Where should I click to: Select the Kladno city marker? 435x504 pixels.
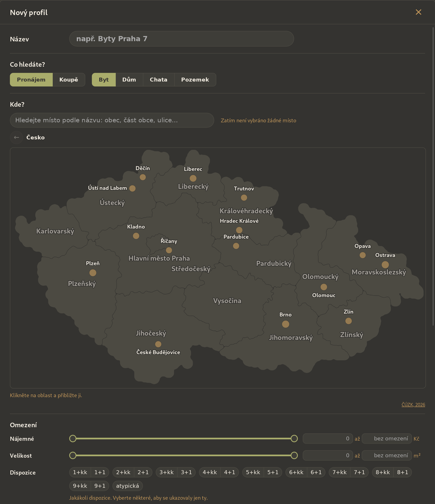point(136,236)
